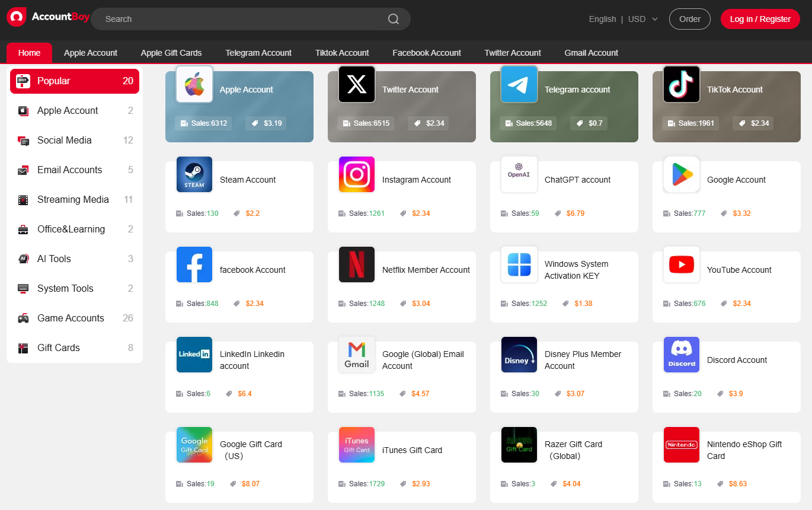Viewport: 812px width, 510px height.
Task: Select the Gift Cards category
Action: click(75, 348)
